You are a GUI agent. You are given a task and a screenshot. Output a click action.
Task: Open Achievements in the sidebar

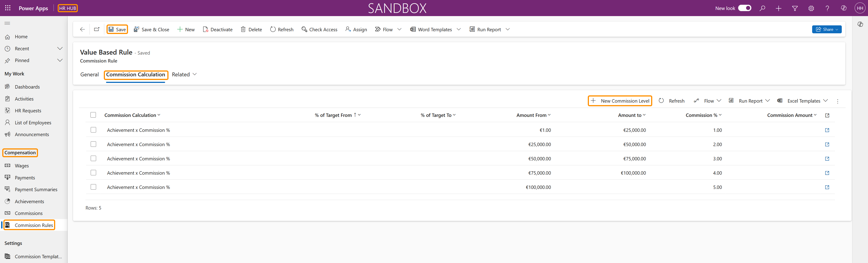[x=29, y=202]
